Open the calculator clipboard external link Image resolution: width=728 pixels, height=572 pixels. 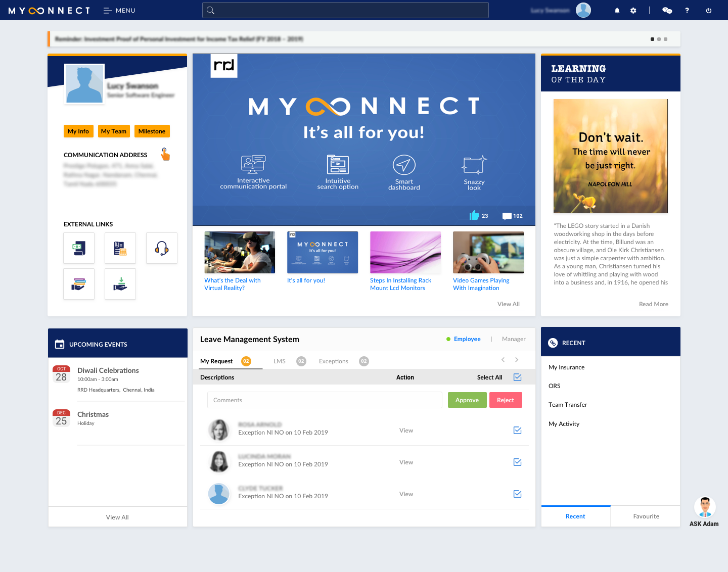click(120, 248)
